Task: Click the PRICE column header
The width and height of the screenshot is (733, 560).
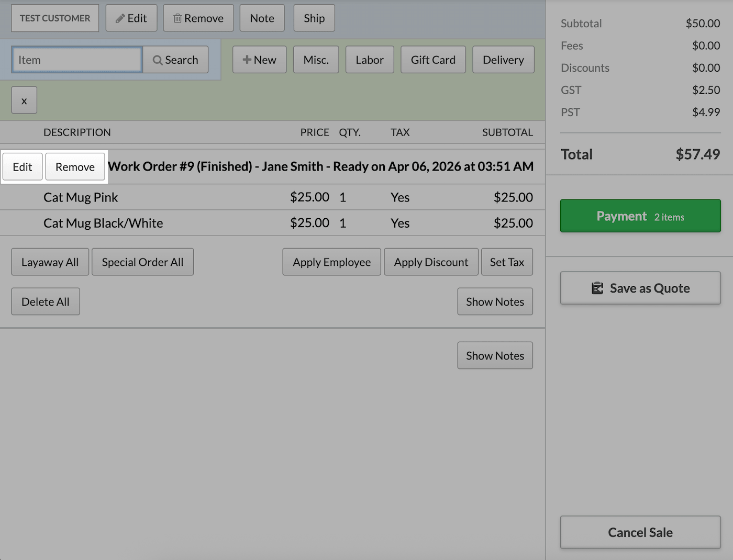Action: point(315,132)
